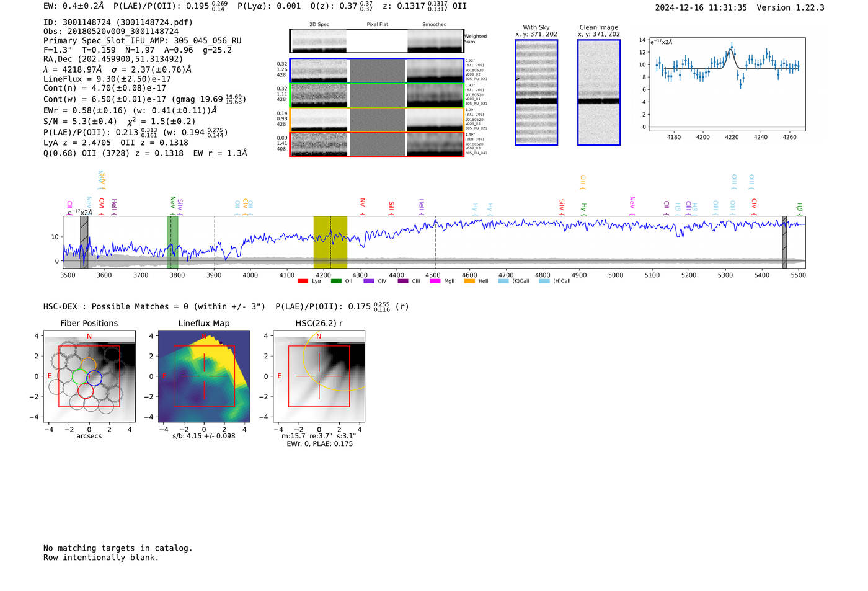Click the LyA z = 2.4705 line
Image resolution: width=868 pixels, height=591 pixels.
(x=77, y=143)
